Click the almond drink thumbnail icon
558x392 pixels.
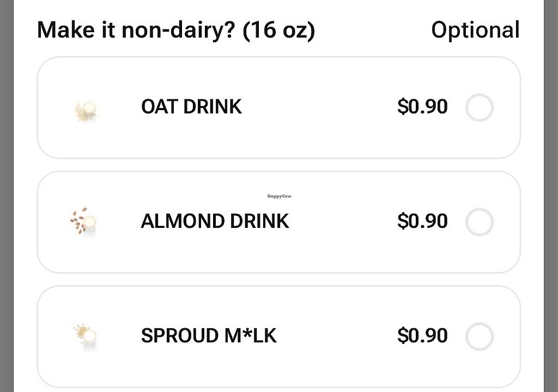84,220
